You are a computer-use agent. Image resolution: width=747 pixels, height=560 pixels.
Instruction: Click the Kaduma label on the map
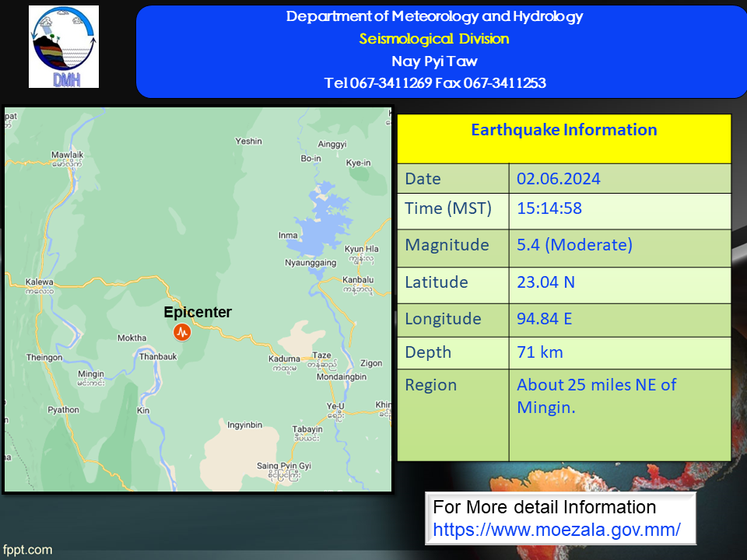(285, 359)
